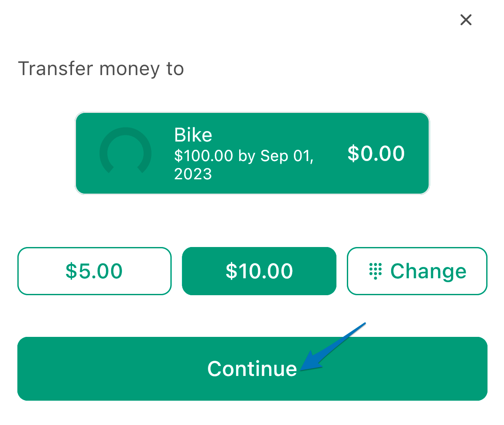Screen dimensions: 504x425
Task: Click the dollar sign in the $5.00 option
Action: [x=71, y=271]
